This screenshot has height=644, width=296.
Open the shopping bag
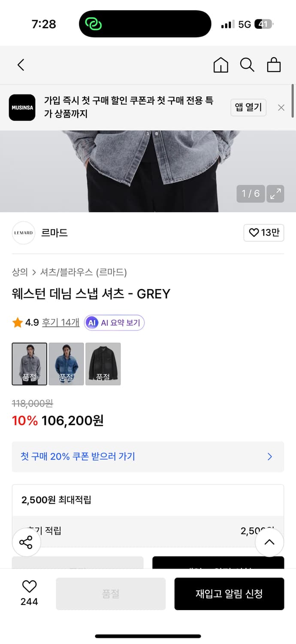pyautogui.click(x=274, y=65)
